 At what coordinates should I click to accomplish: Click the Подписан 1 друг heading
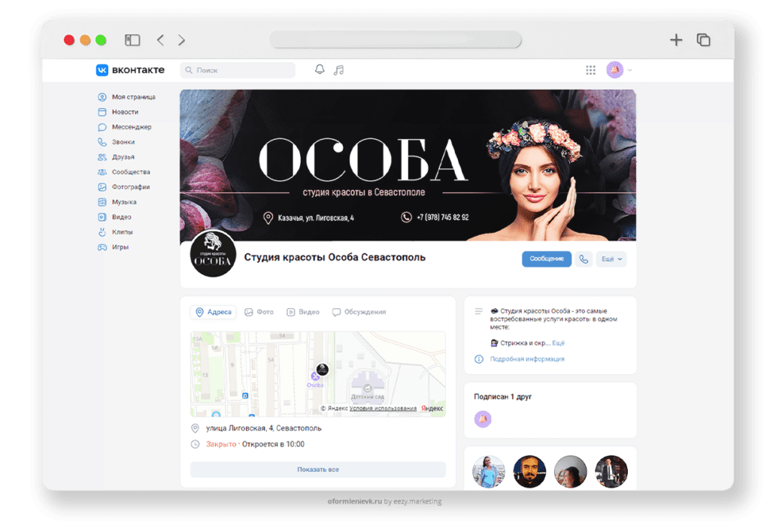[x=503, y=397]
